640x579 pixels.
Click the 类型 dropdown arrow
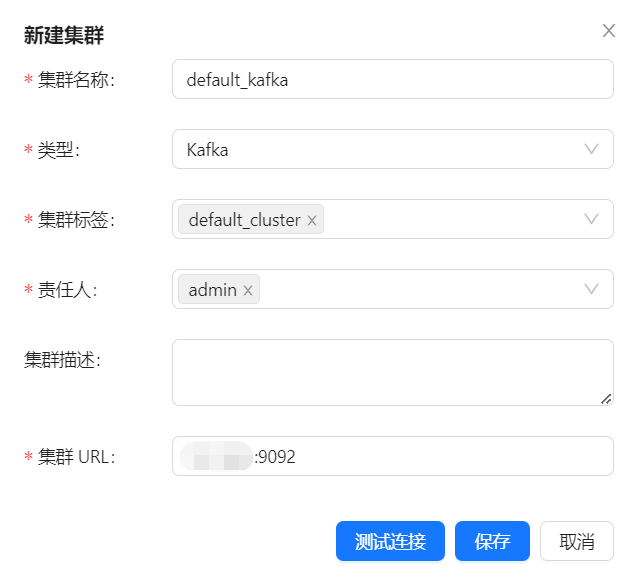point(591,150)
